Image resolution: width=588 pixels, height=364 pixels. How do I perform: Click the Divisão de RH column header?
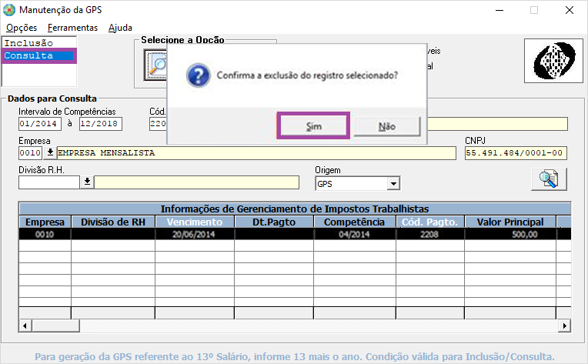[113, 222]
